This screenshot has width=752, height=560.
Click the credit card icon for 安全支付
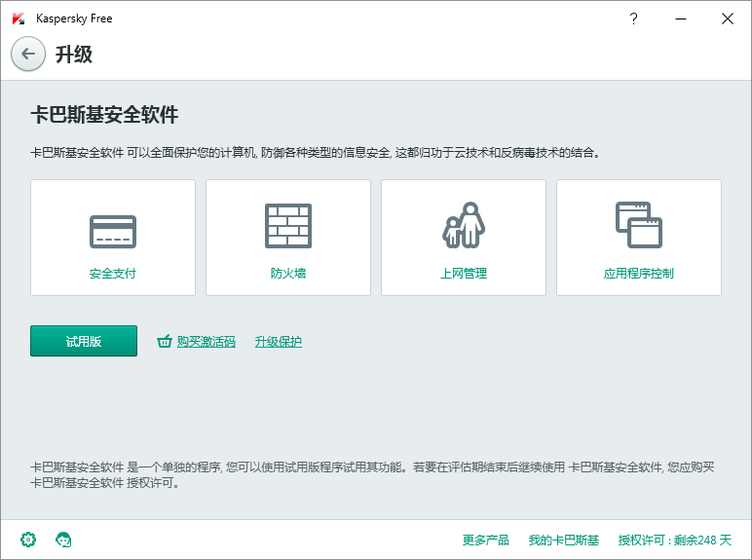tap(113, 232)
